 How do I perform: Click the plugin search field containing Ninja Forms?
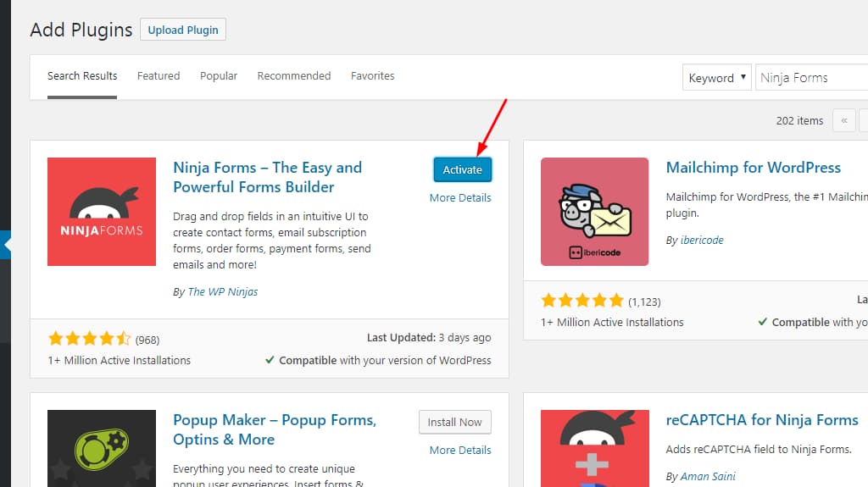811,78
